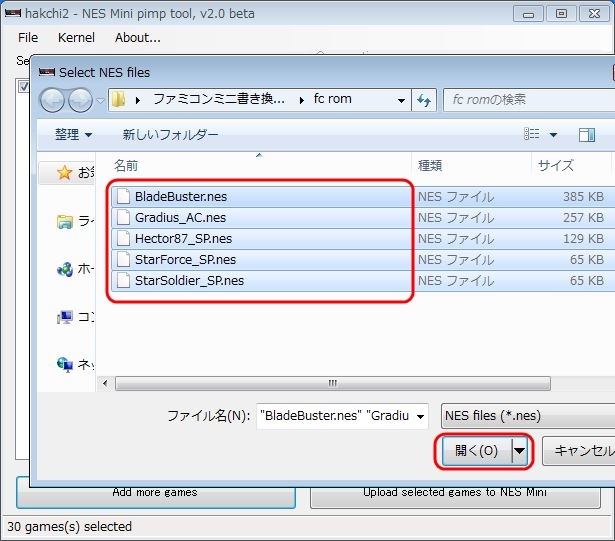
Task: Click the ファイル名(N) filename input field
Action: tap(342, 416)
